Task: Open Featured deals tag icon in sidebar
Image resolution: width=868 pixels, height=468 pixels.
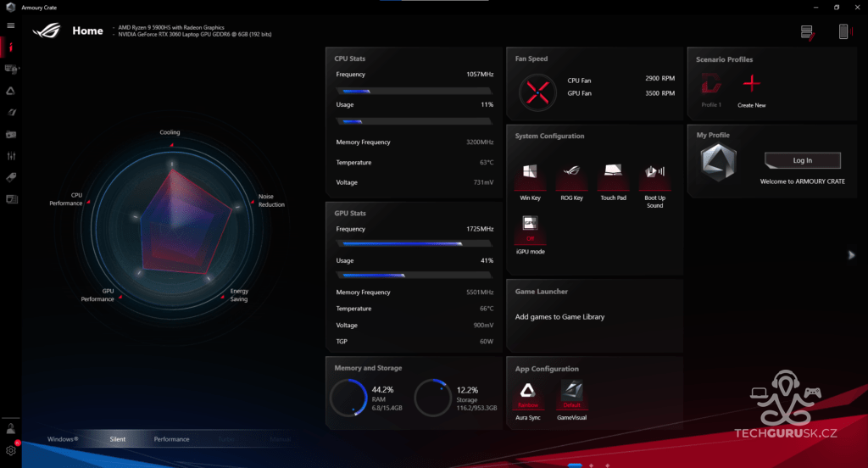Action: point(10,177)
